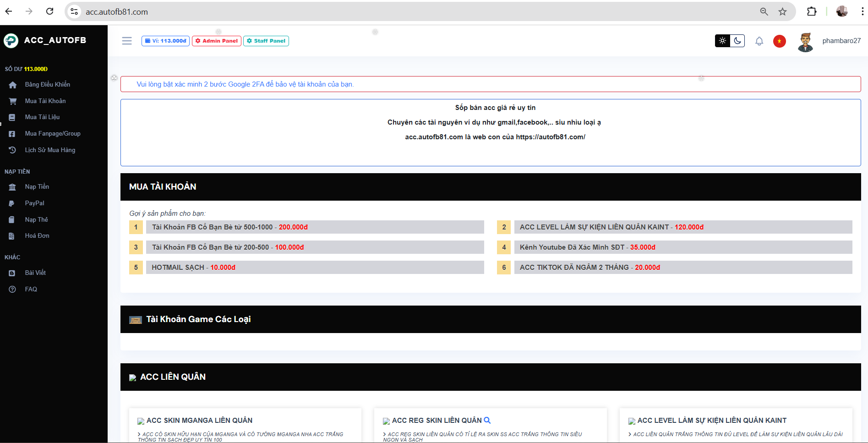Open the Chrome three-dot menu
The height and width of the screenshot is (443, 868).
pyautogui.click(x=862, y=11)
